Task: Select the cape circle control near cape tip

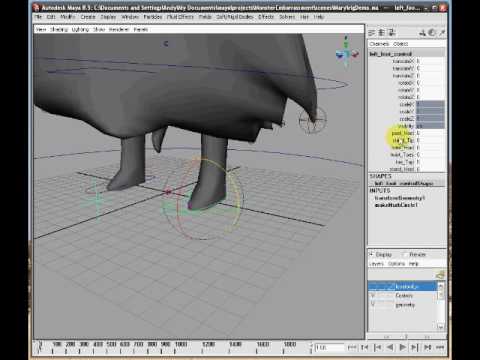Action: tap(312, 119)
